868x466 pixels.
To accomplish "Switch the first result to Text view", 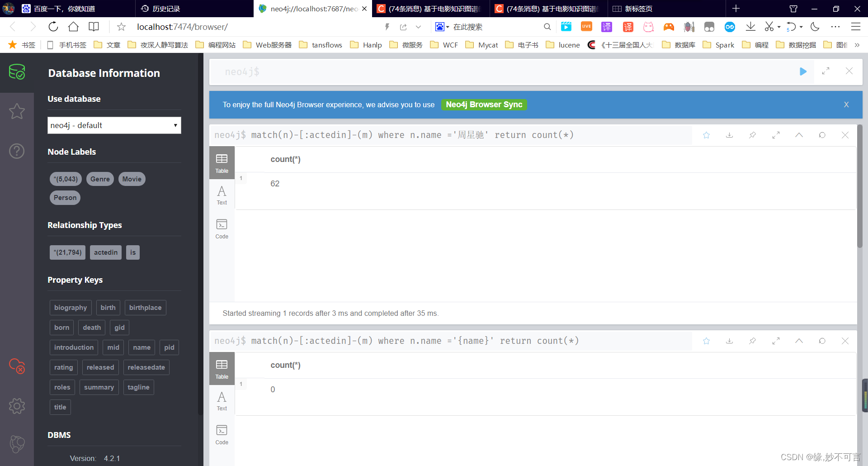I will point(222,195).
